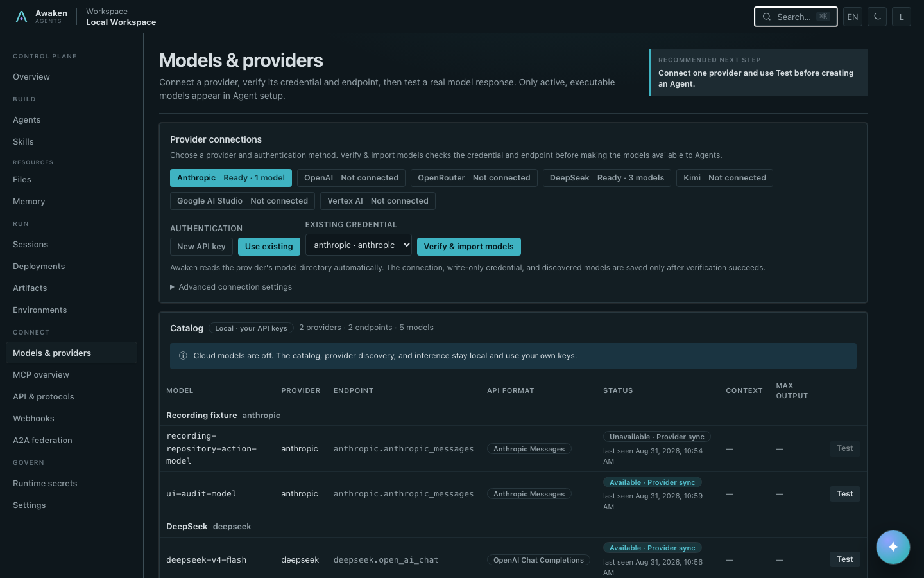Viewport: 924px width, 578px height.
Task: Open Webhooks in sidebar
Action: (x=71, y=419)
